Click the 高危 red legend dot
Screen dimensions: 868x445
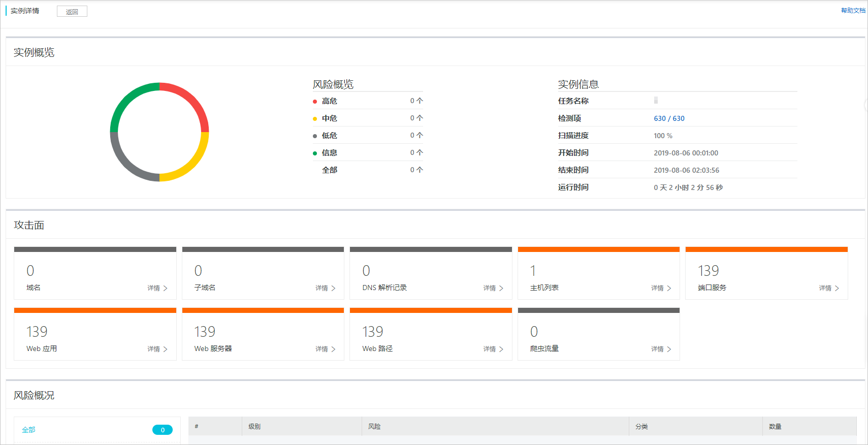[x=315, y=102]
